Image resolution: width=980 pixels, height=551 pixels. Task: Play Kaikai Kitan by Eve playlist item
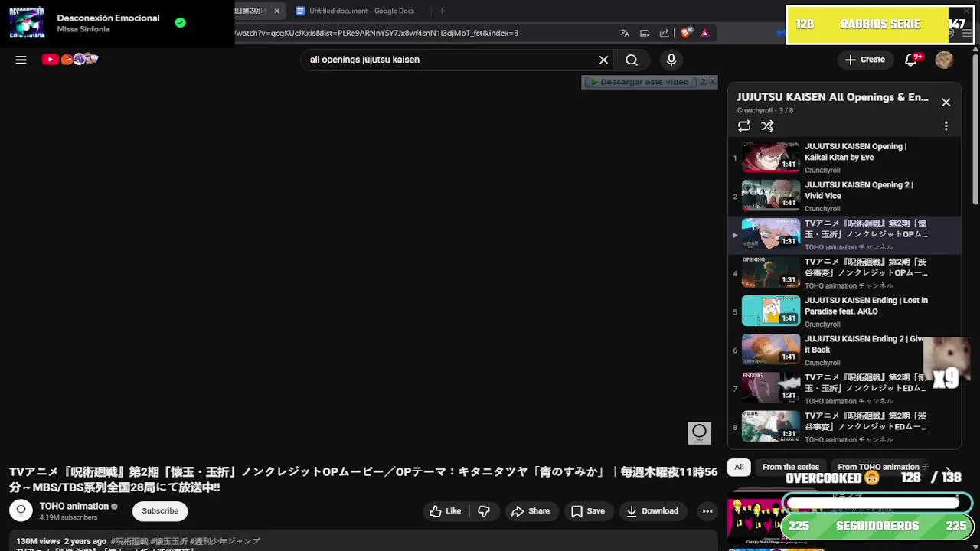(844, 158)
